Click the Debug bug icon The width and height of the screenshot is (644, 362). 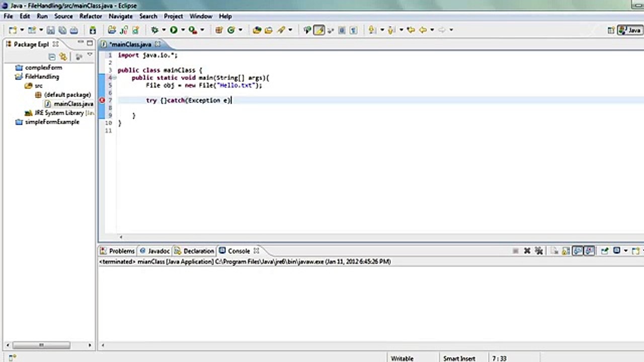(154, 30)
